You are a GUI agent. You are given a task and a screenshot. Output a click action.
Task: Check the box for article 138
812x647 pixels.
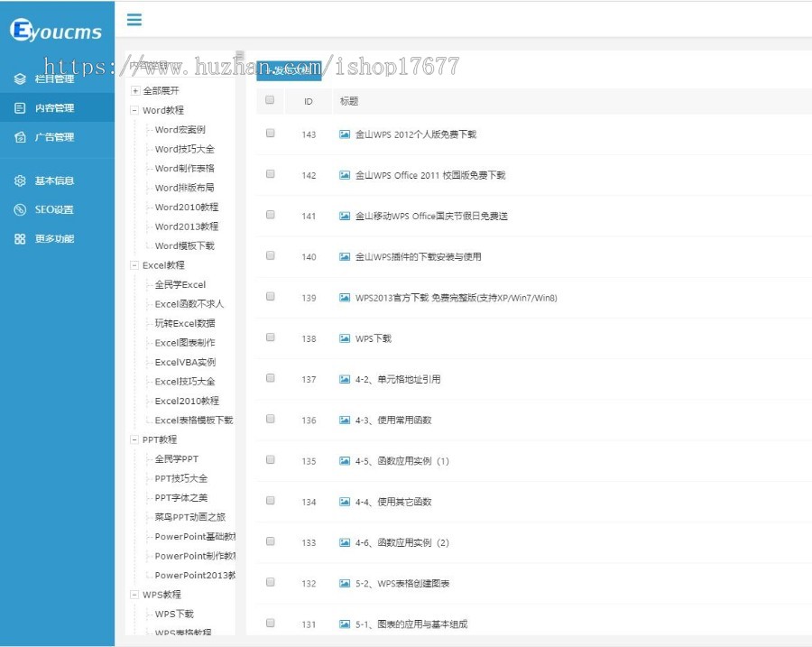tap(270, 337)
